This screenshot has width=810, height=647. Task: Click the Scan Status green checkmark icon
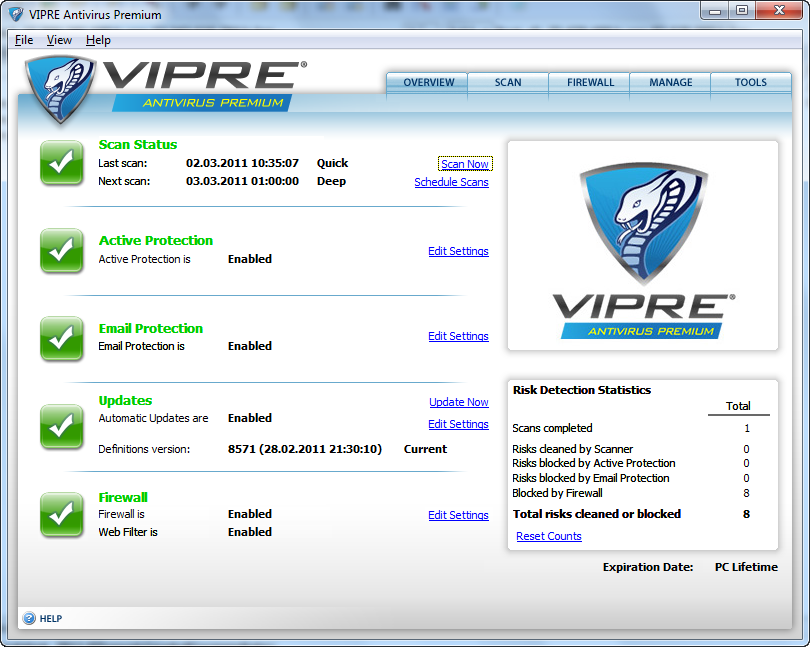point(61,163)
